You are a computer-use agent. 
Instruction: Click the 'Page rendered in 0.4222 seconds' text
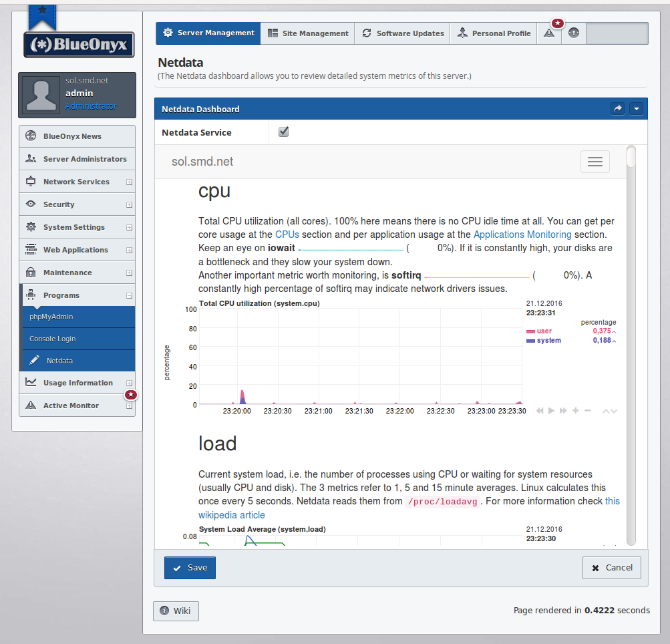(x=582, y=610)
